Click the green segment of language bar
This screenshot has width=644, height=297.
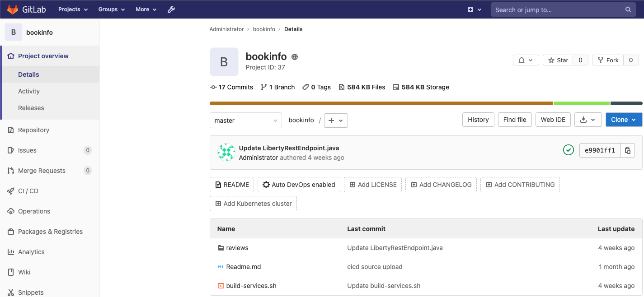point(581,103)
